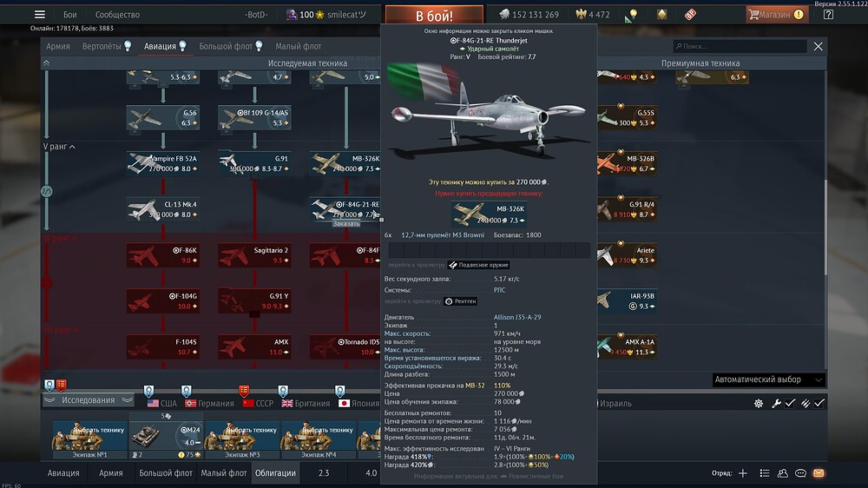Screen dimensions: 868x488
Task: Select the F-86K aircraft card
Action: click(163, 255)
